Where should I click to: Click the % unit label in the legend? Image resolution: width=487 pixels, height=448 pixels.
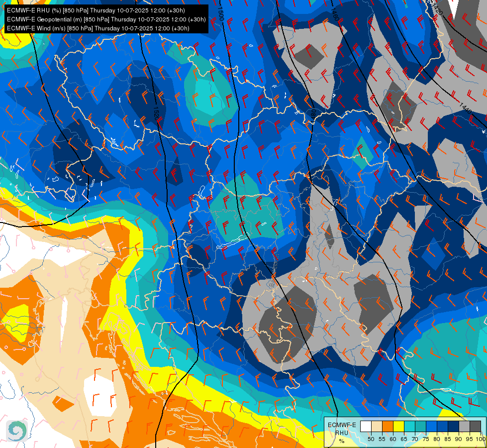pos(342,441)
